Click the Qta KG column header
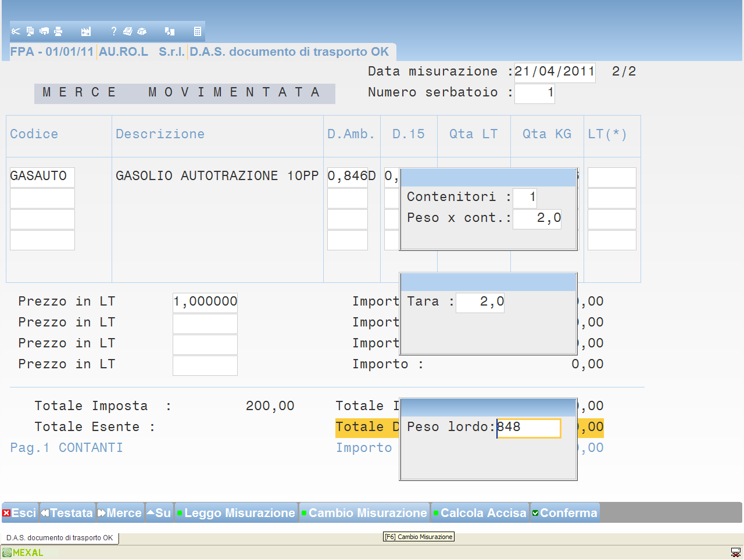Screen dimensions: 744x560 pos(547,134)
